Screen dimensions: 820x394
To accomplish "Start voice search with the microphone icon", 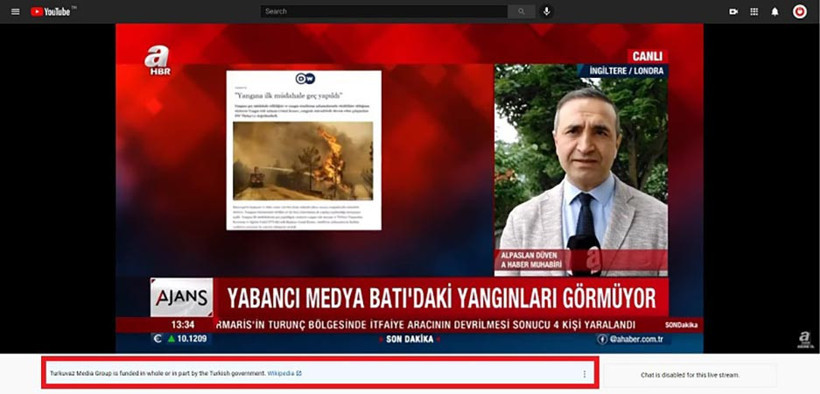I will (x=546, y=12).
